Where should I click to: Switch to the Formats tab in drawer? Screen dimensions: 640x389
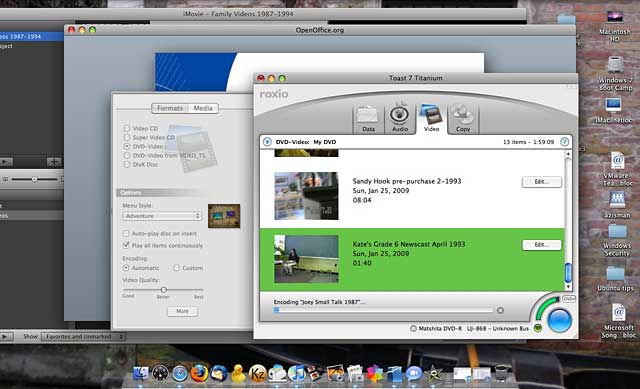170,108
